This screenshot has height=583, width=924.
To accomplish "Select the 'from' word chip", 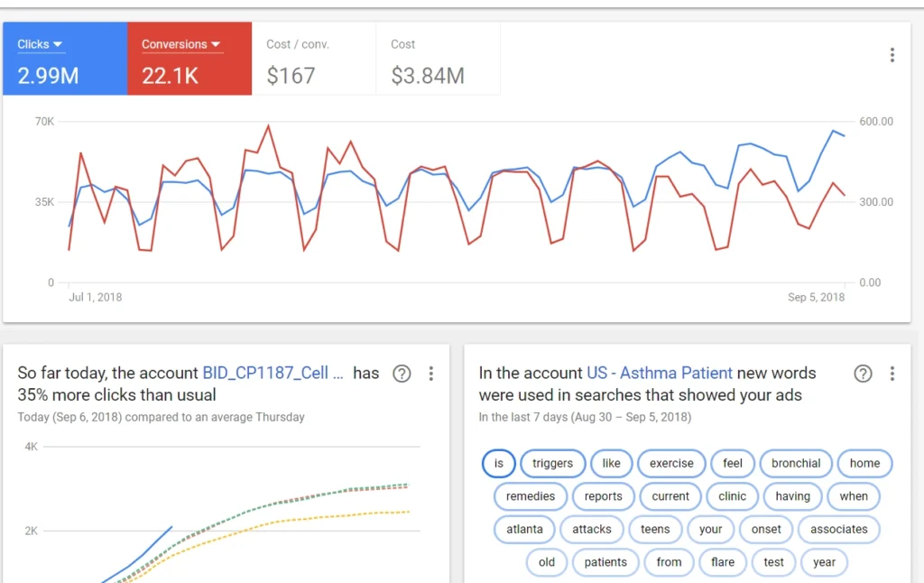I will click(x=669, y=562).
